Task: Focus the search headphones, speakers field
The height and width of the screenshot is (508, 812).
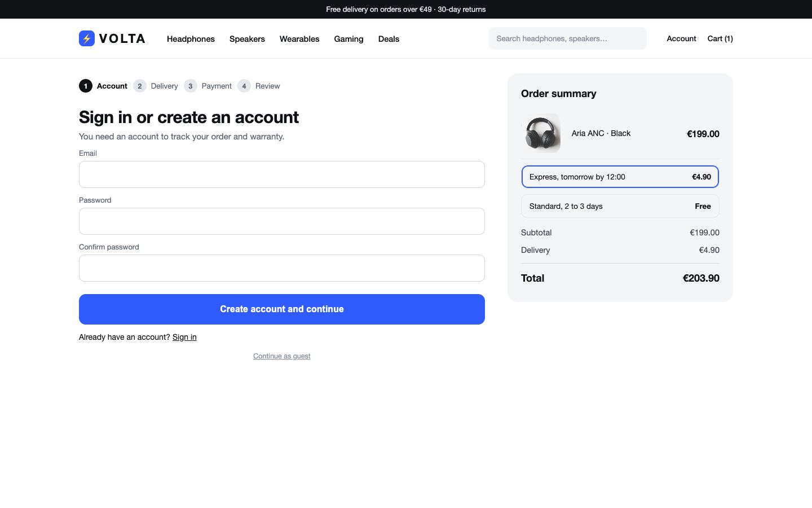Action: click(x=568, y=38)
